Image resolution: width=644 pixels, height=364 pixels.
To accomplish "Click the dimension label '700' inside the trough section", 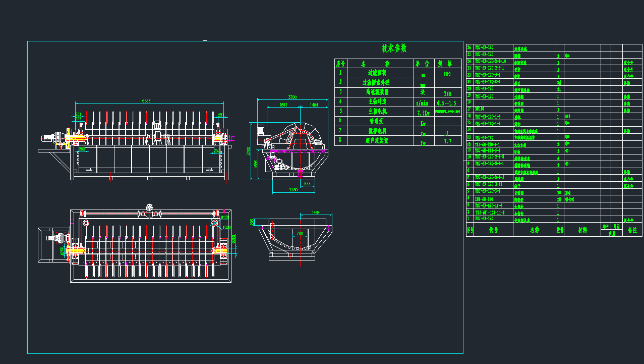I will pos(300,234).
